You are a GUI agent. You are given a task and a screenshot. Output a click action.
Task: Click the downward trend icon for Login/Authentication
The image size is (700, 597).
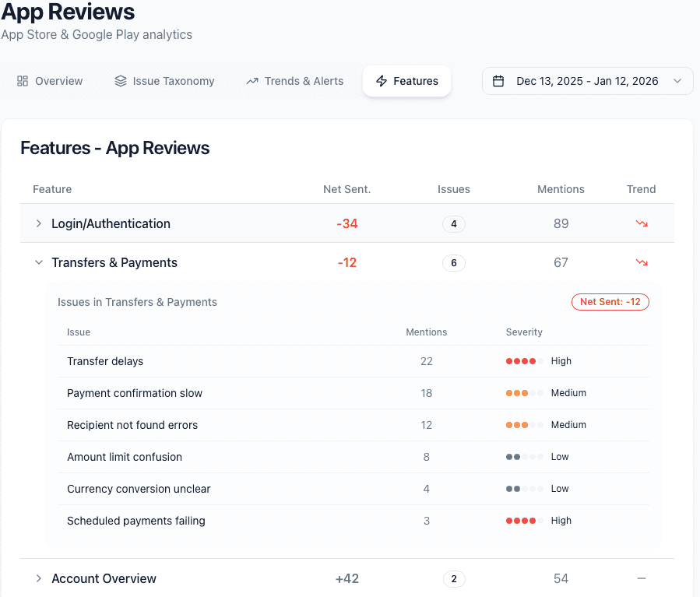pyautogui.click(x=641, y=223)
